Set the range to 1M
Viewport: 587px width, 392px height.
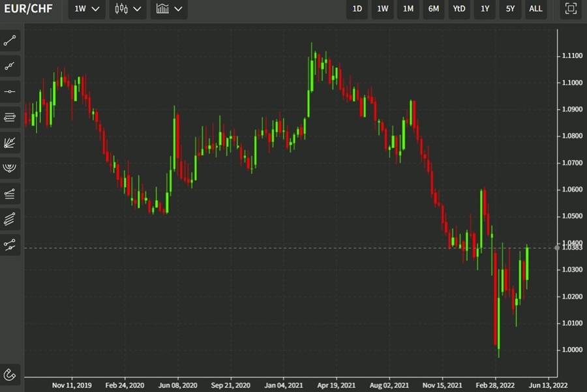(408, 8)
